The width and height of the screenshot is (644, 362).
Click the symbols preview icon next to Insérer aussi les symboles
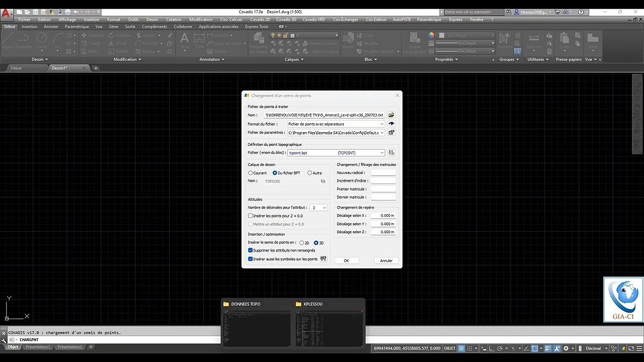[323, 258]
